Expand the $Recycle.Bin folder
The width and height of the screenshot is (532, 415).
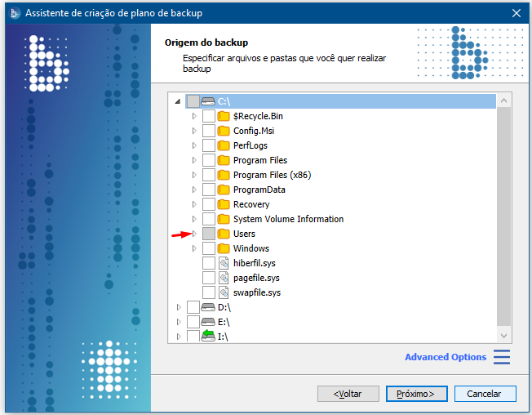pos(194,116)
